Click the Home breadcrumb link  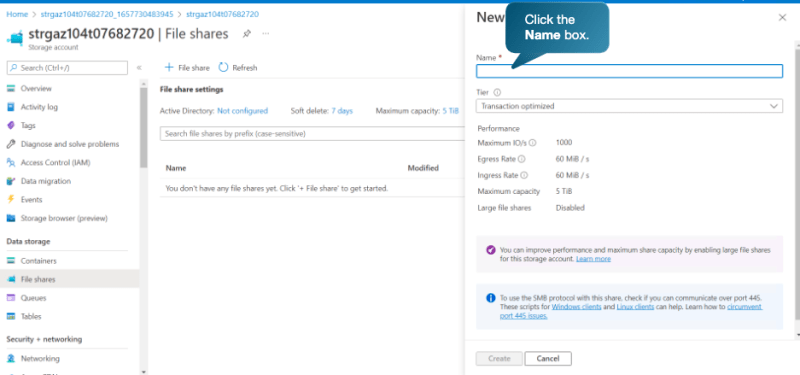(17, 14)
